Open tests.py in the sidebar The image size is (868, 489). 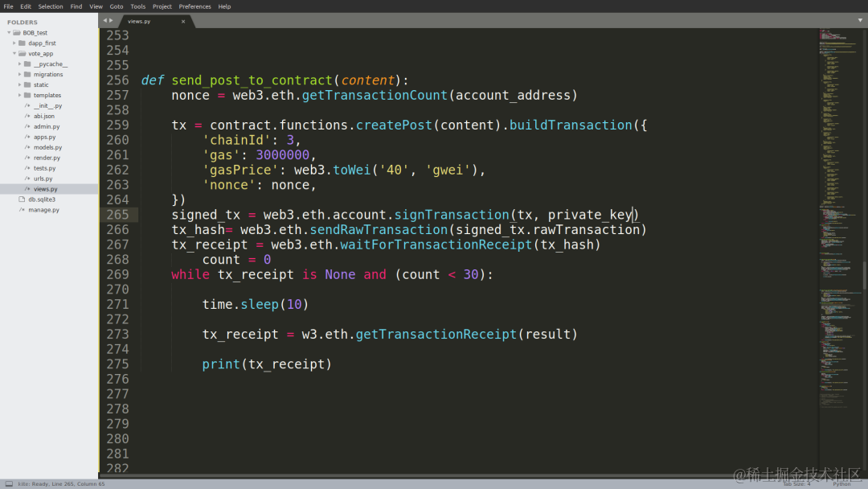click(x=44, y=168)
